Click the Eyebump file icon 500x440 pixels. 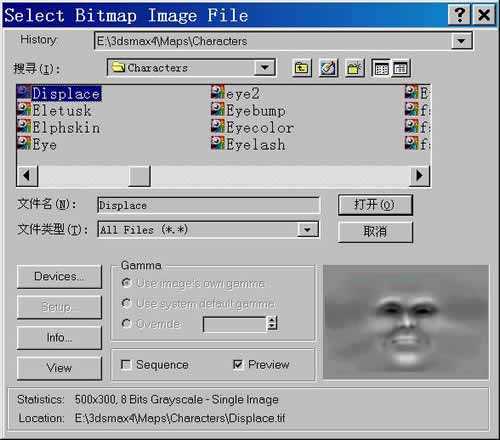pos(218,110)
